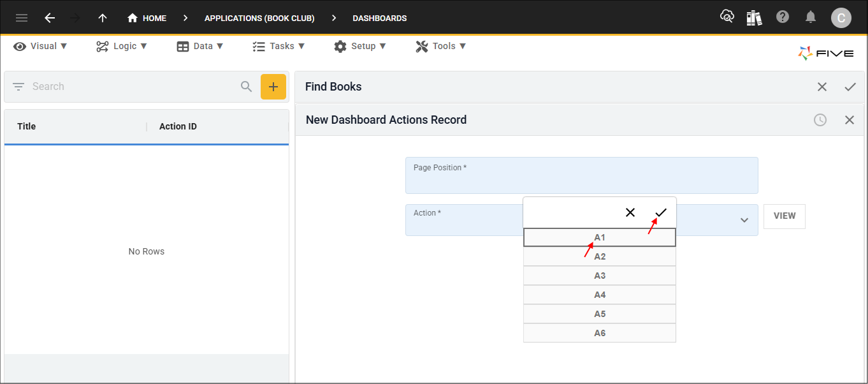868x384 pixels.
Task: Save Find Books form with checkmark
Action: coord(850,87)
